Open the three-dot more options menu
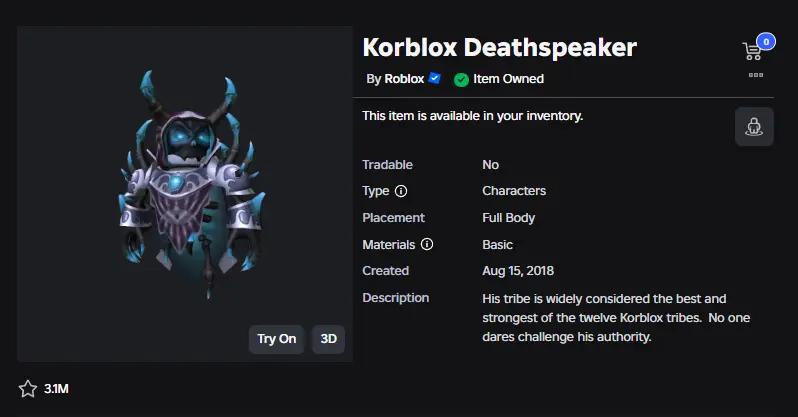 tap(756, 74)
